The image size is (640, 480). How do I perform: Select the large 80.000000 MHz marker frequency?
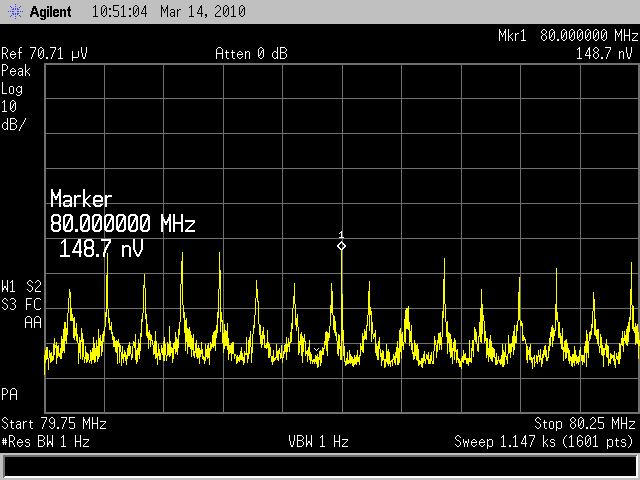click(x=122, y=223)
